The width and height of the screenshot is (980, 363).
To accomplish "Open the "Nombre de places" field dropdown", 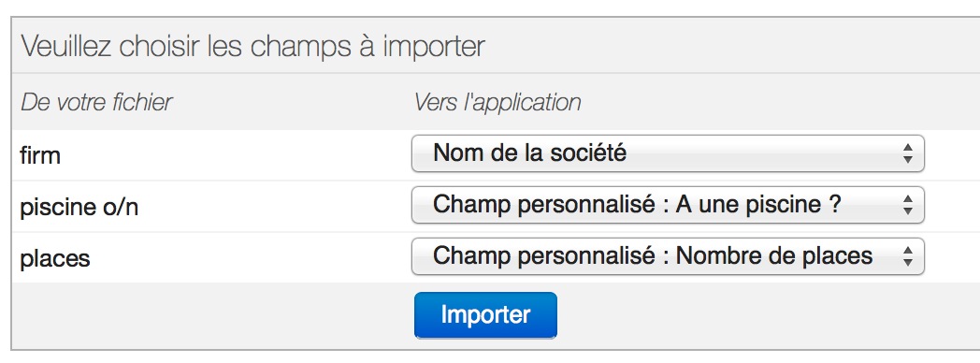I will pos(668,256).
